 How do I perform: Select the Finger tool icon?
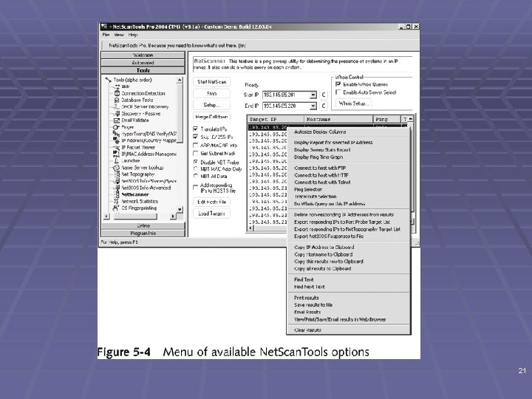[117, 127]
